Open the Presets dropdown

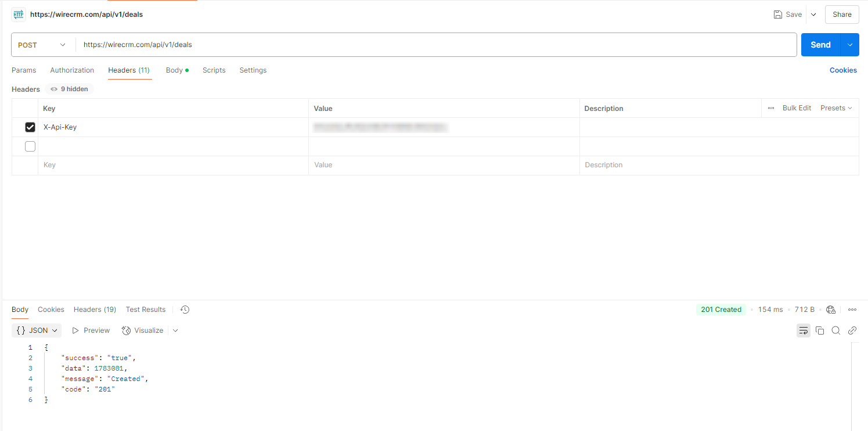pos(836,108)
